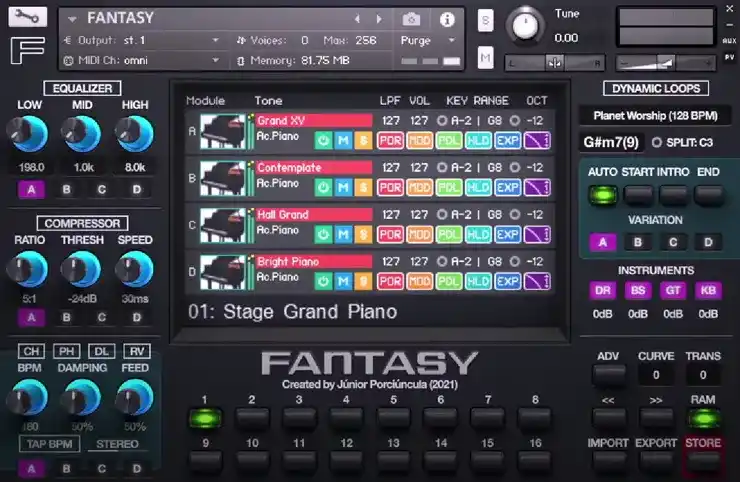This screenshot has width=740, height=482.
Task: Toggle the GT guitar instrument
Action: (x=673, y=290)
